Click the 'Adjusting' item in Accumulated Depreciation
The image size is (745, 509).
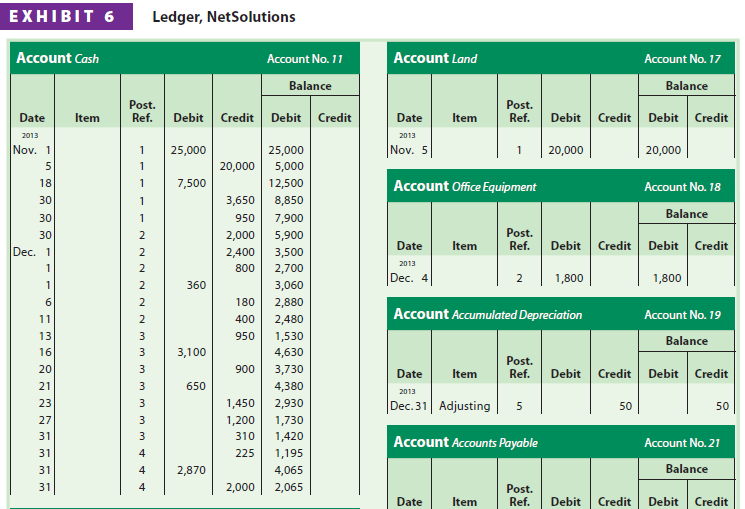point(465,406)
